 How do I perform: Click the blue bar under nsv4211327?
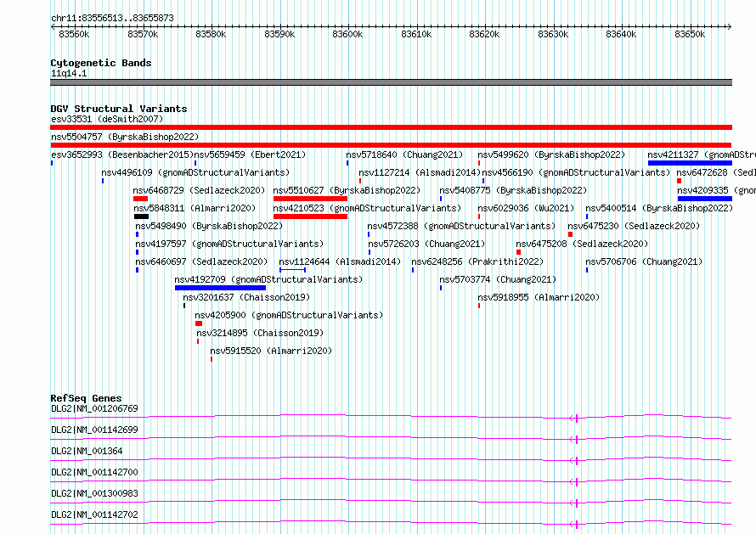690,163
